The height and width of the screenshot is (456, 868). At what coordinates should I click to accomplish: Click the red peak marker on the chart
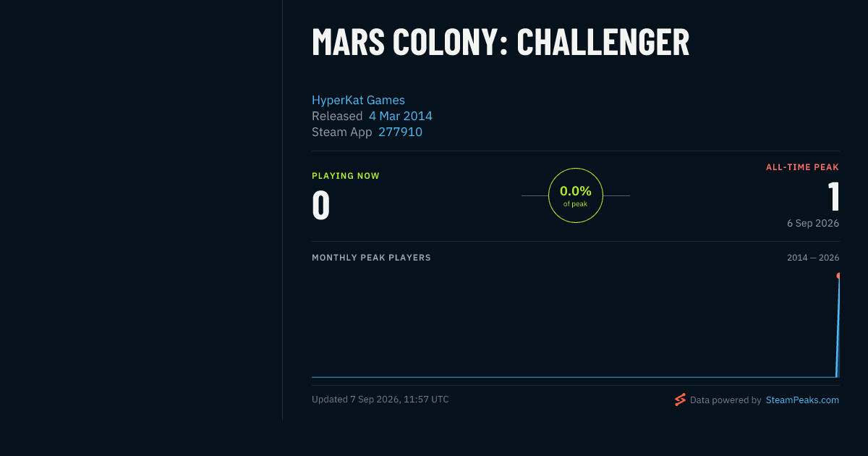(x=838, y=276)
